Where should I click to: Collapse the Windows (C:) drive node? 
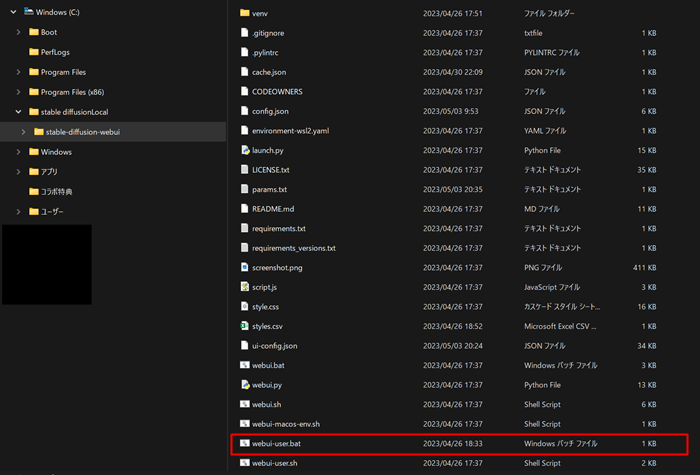pyautogui.click(x=13, y=12)
